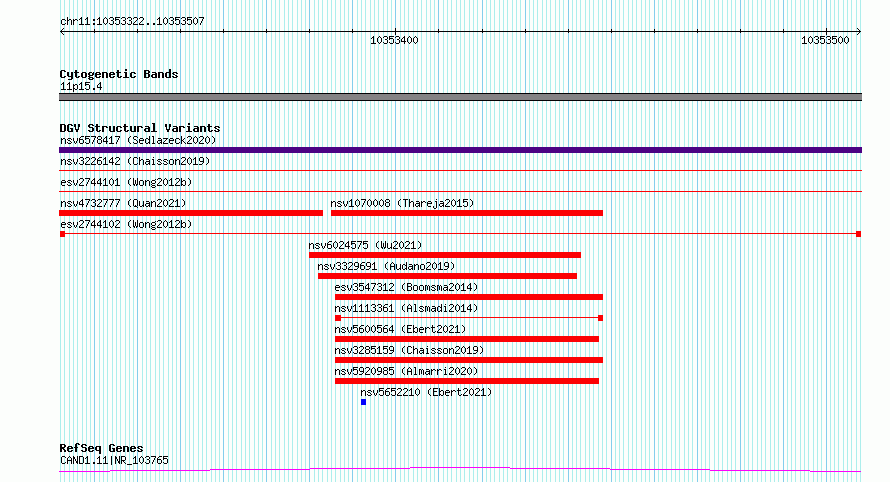Click nsv5652210 (Ebert2021) variant label
The width and height of the screenshot is (890, 482).
click(x=426, y=392)
